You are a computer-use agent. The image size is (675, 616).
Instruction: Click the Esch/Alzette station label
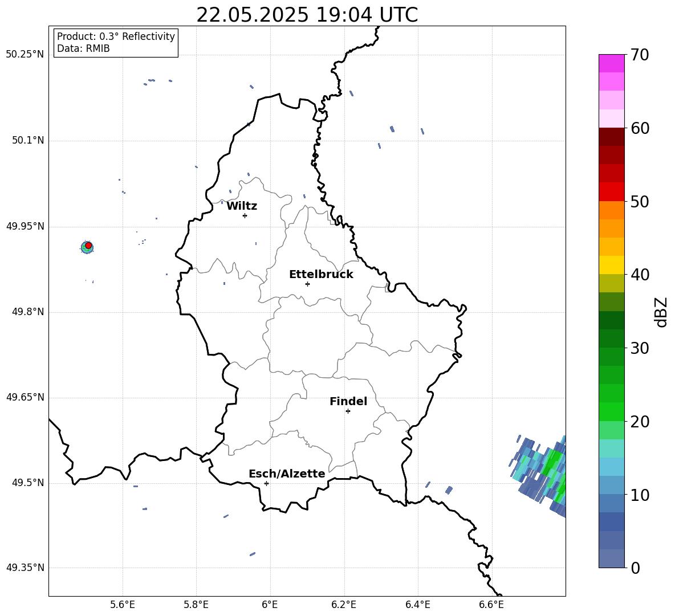(287, 474)
